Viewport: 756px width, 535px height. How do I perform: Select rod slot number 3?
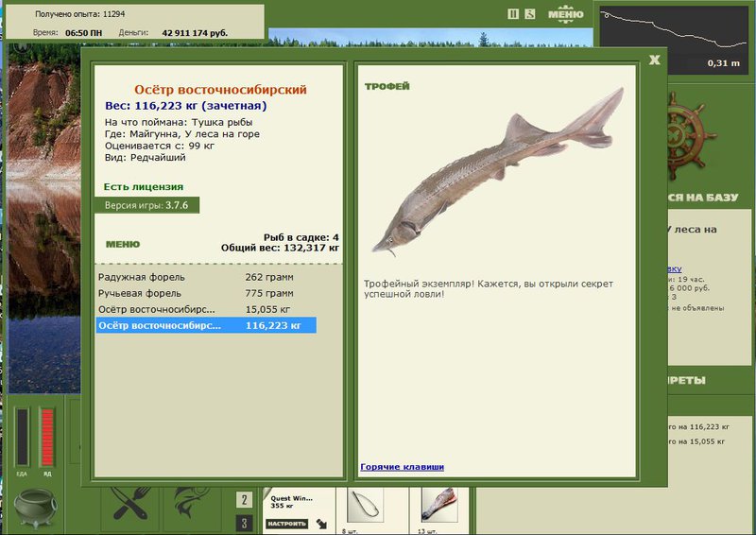click(x=244, y=524)
